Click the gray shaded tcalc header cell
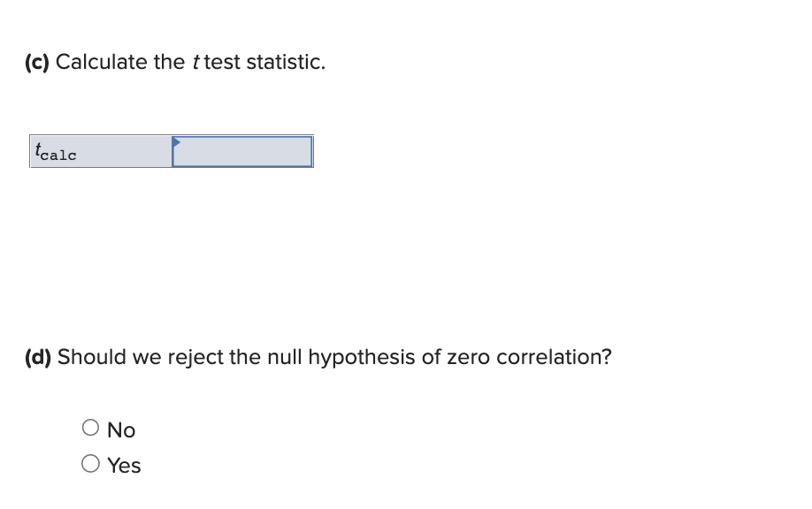The height and width of the screenshot is (509, 812). click(99, 151)
